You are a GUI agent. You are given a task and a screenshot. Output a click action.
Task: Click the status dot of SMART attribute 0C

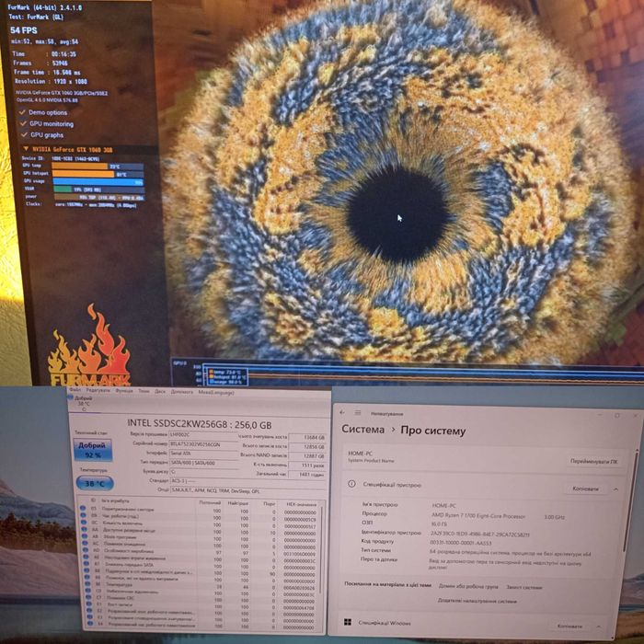point(84,523)
